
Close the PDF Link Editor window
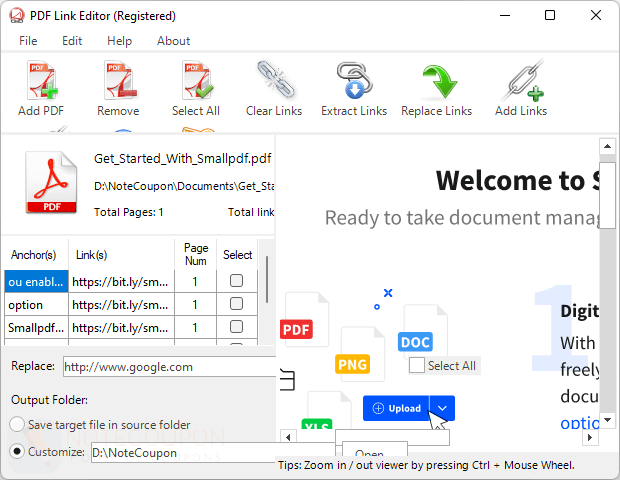click(x=595, y=15)
